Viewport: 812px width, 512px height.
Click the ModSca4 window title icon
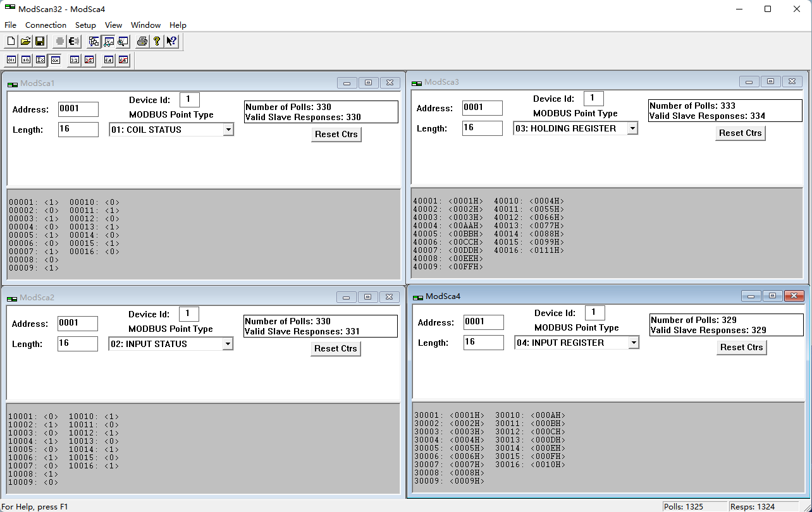[x=418, y=296]
